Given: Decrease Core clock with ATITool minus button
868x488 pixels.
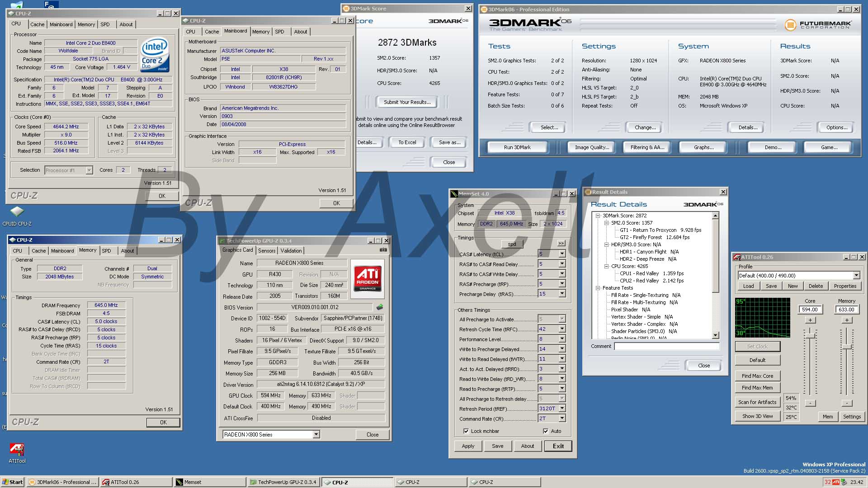Looking at the screenshot, I should pos(810,403).
